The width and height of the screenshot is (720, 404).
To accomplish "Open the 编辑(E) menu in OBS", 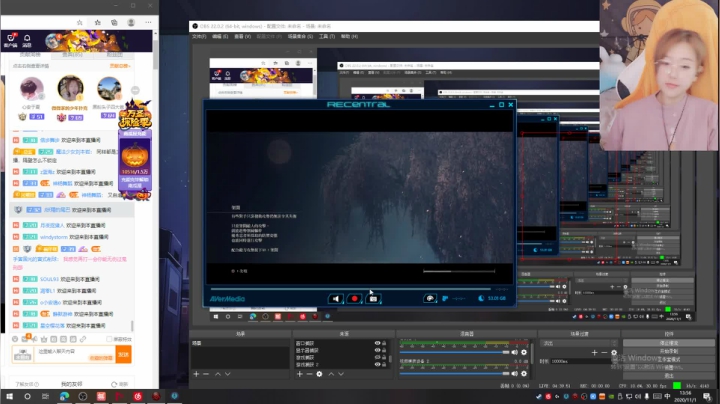I will [x=220, y=36].
